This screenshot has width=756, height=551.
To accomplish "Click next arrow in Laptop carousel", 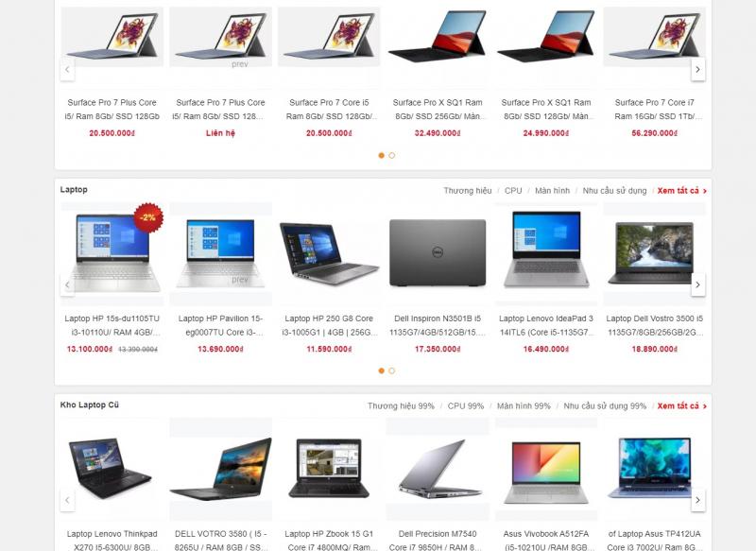I will pyautogui.click(x=697, y=284).
